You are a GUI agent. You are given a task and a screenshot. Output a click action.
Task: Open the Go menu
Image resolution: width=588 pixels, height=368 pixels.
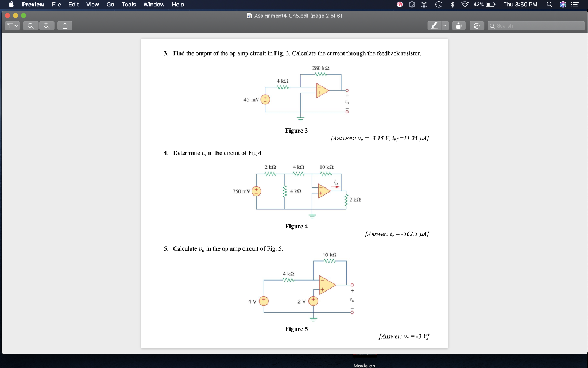(110, 4)
